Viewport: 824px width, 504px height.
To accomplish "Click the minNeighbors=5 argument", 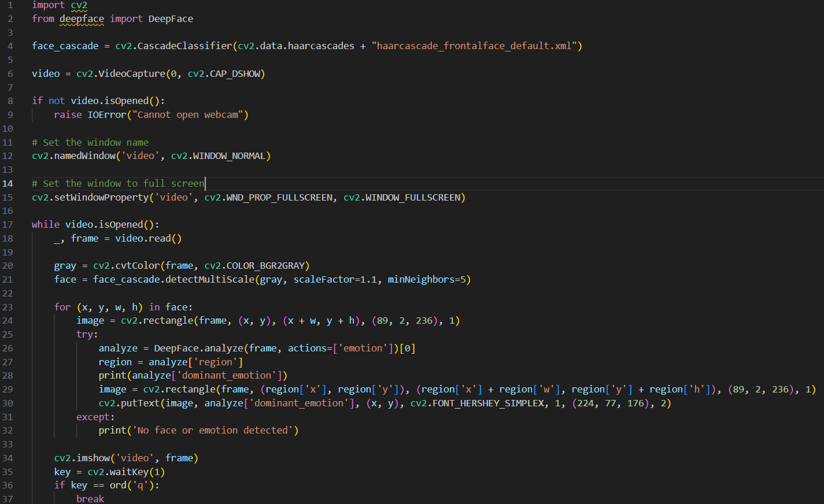I will click(x=427, y=279).
